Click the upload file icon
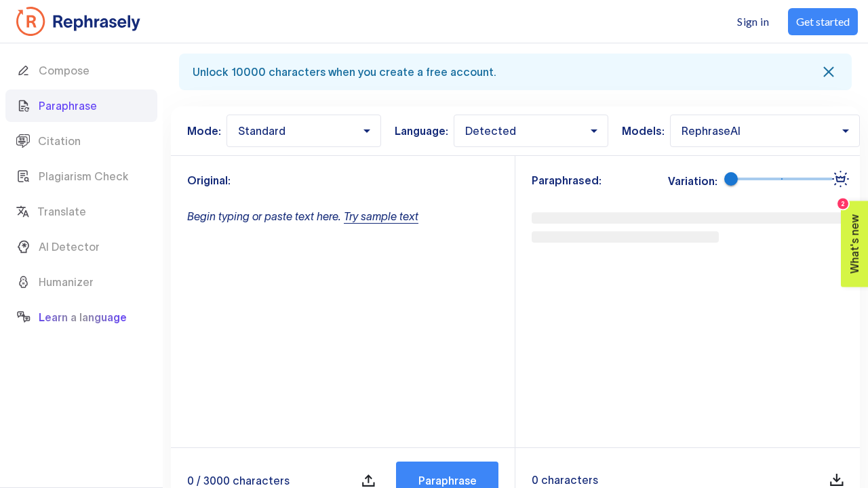Viewport: 868px width, 488px height. pyautogui.click(x=368, y=480)
